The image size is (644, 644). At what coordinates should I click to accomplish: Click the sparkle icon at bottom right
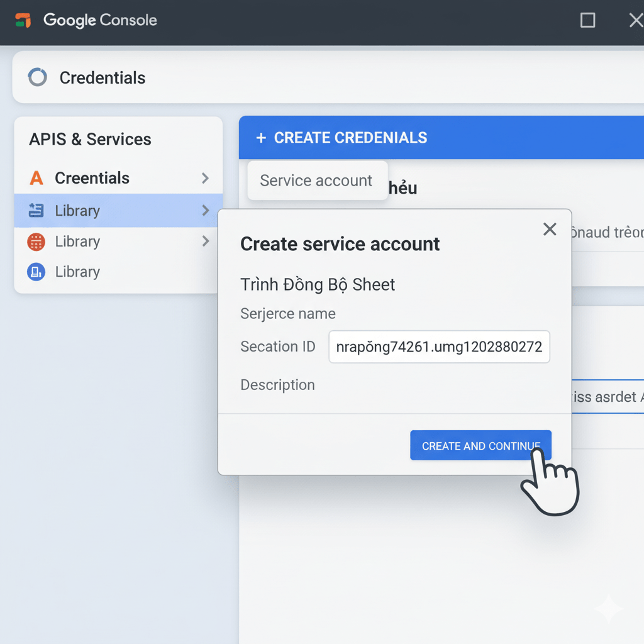(x=608, y=608)
